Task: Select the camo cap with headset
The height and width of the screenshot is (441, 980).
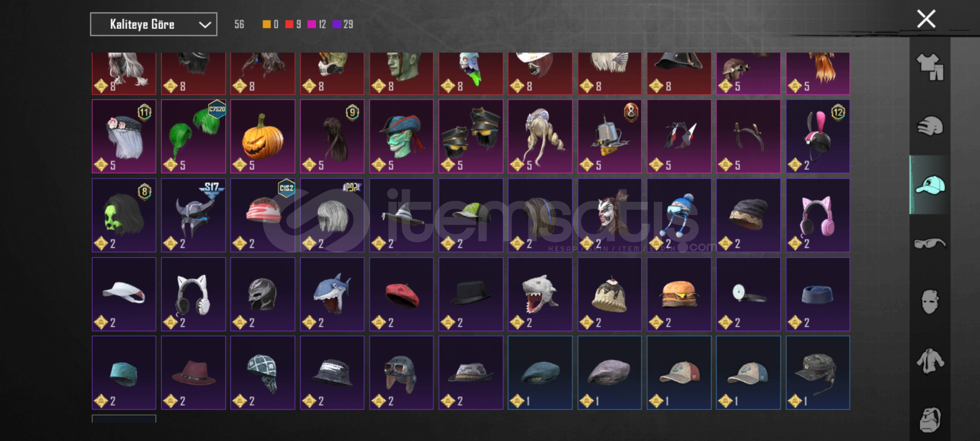Action: tap(818, 373)
